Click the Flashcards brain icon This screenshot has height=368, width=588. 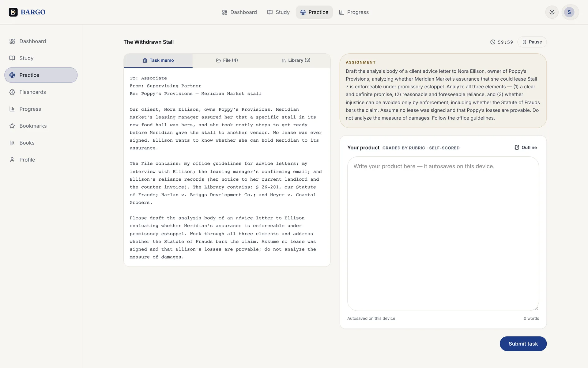pos(12,92)
